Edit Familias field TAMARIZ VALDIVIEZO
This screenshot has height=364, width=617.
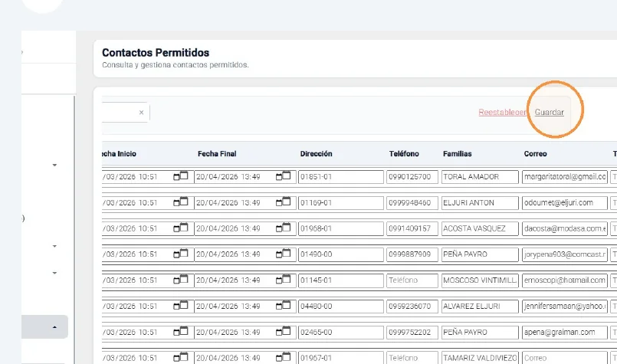point(480,358)
